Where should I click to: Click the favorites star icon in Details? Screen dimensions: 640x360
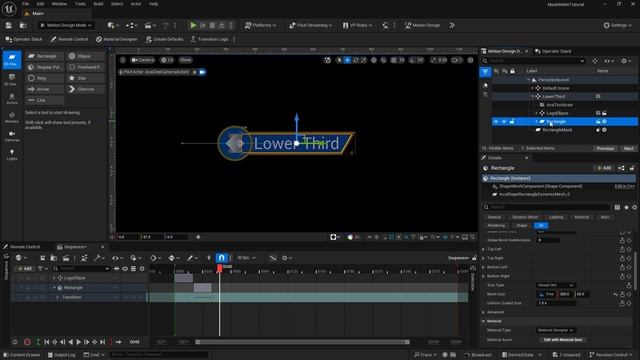[x=627, y=207]
